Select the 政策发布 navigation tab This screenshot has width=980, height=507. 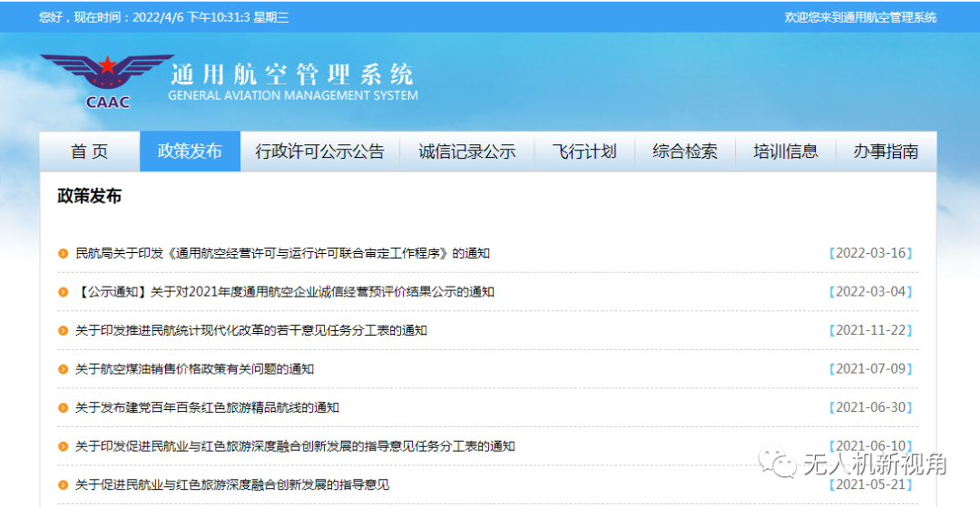click(x=190, y=151)
